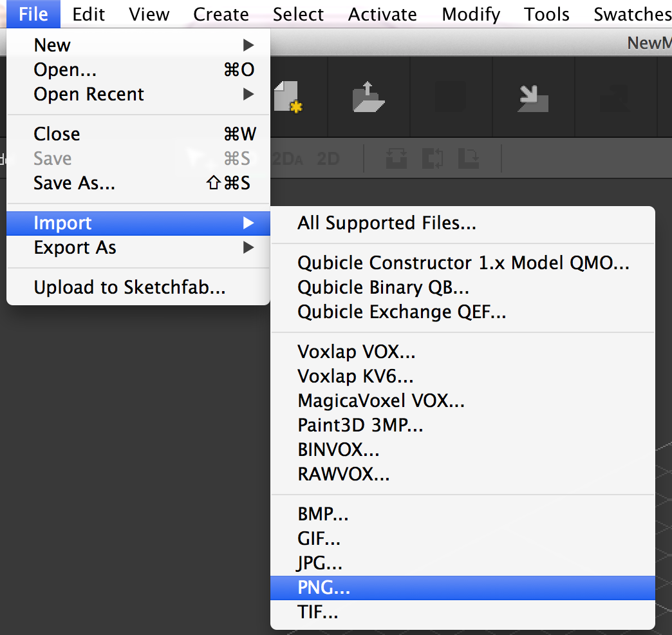This screenshot has height=635, width=672.
Task: Choose Close from the File menu
Action: point(138,134)
